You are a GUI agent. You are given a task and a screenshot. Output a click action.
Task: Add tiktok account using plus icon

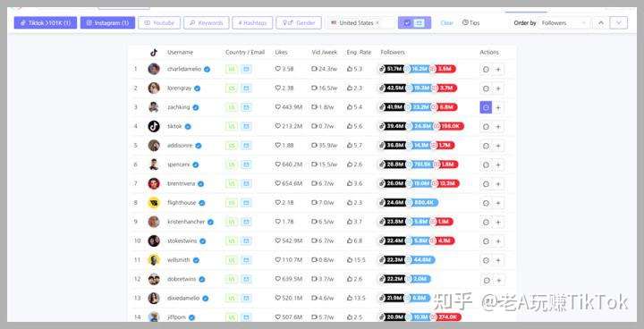pos(498,127)
